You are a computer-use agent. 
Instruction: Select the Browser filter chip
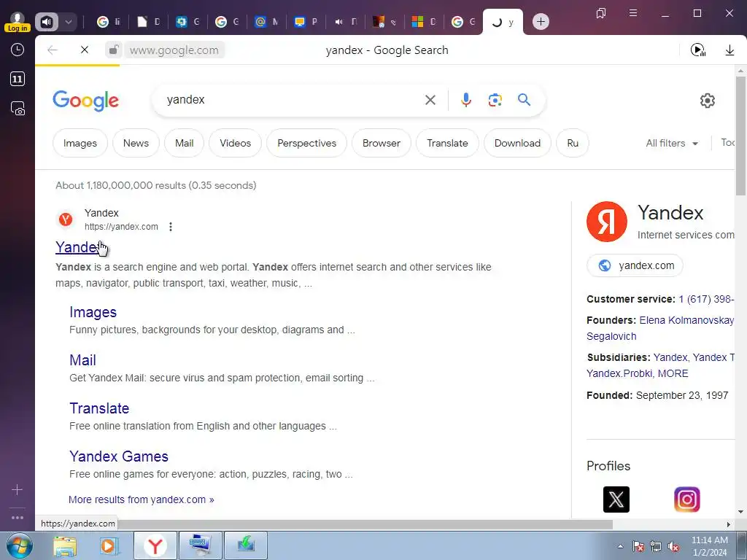(x=381, y=143)
